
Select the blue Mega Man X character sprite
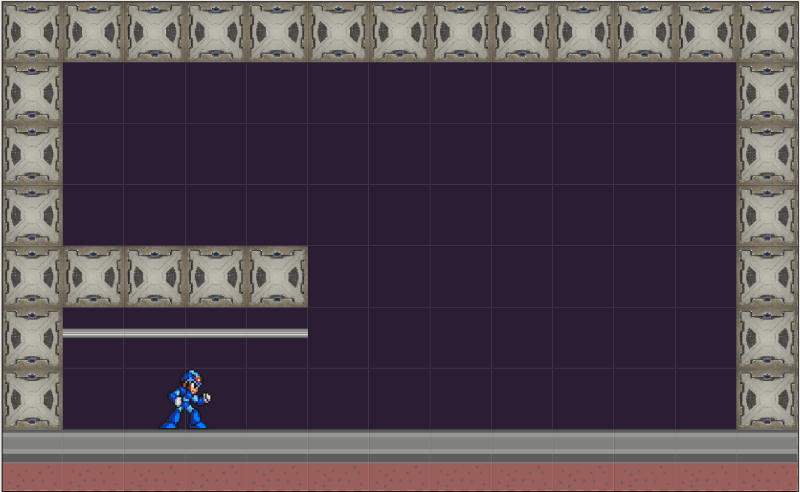coord(185,400)
